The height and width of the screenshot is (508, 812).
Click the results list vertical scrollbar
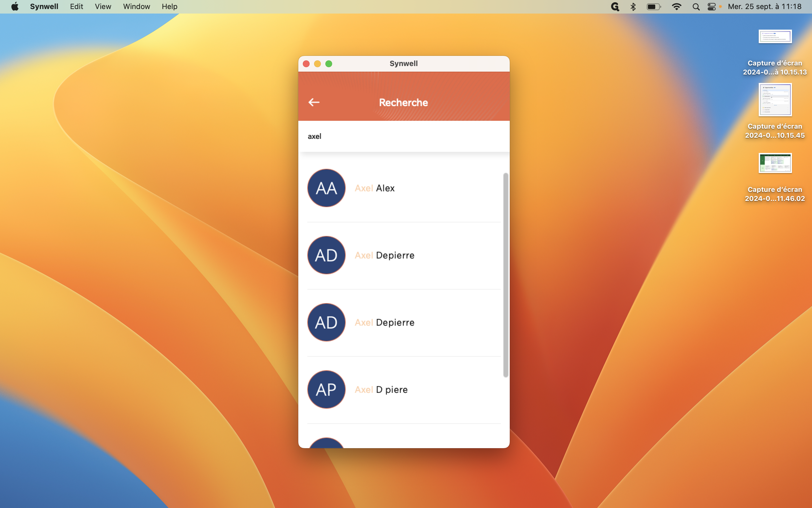coord(505,275)
